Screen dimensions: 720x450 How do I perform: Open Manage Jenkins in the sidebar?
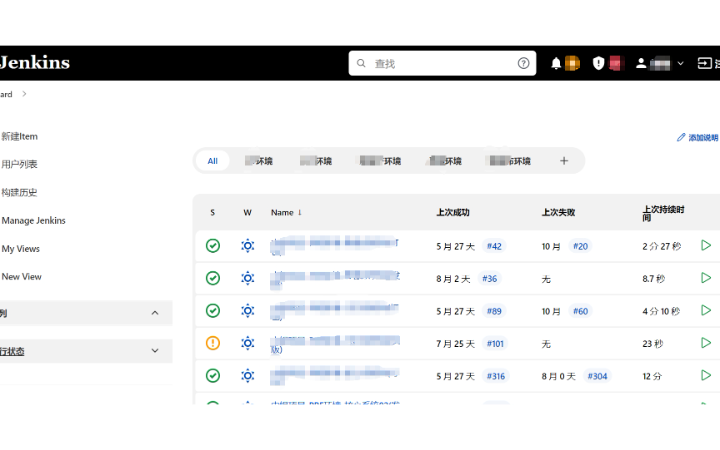click(34, 220)
